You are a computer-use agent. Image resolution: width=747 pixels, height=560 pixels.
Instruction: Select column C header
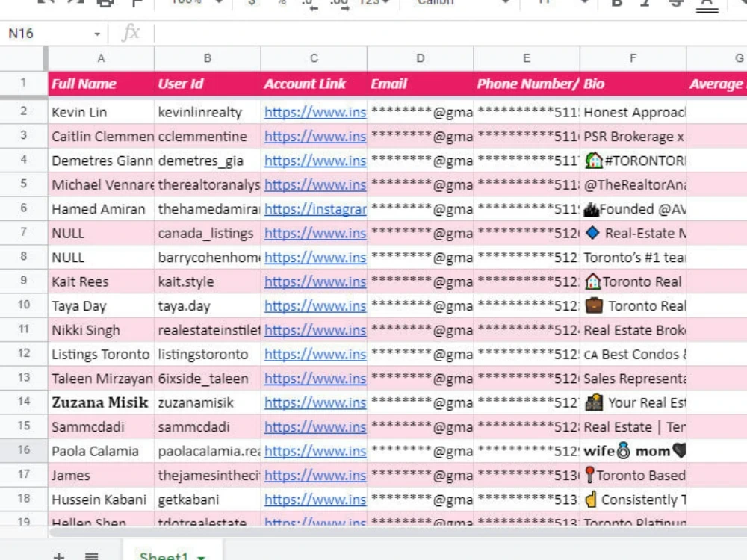tap(314, 58)
